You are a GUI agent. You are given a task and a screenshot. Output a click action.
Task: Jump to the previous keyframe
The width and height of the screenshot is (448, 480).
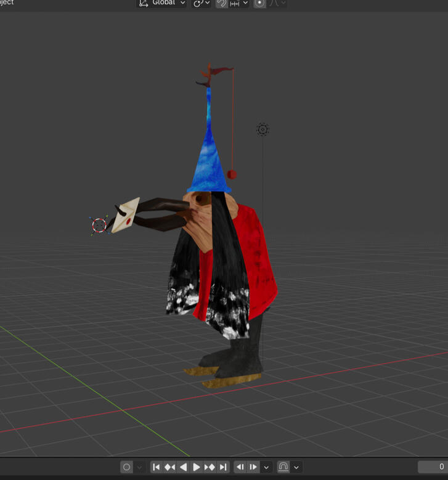(x=169, y=467)
